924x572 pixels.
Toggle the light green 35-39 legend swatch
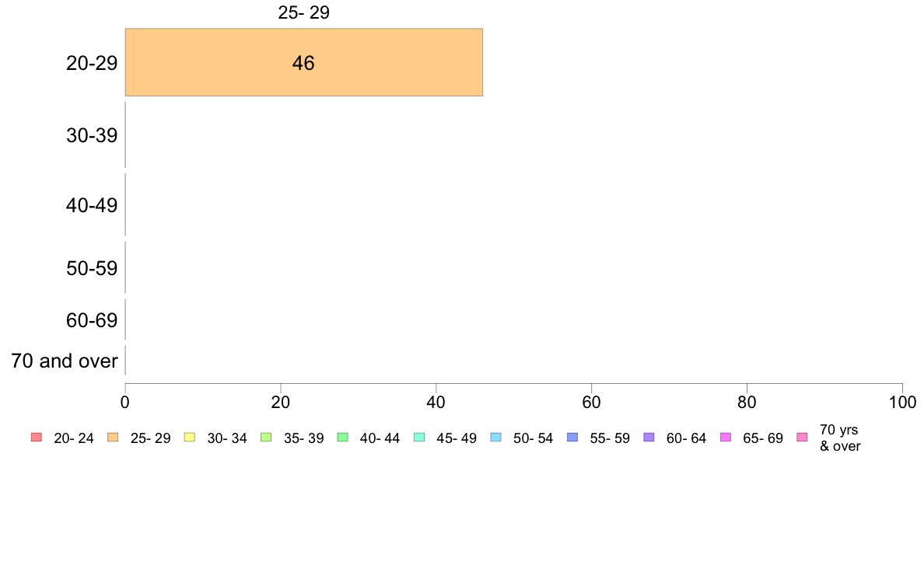[266, 437]
